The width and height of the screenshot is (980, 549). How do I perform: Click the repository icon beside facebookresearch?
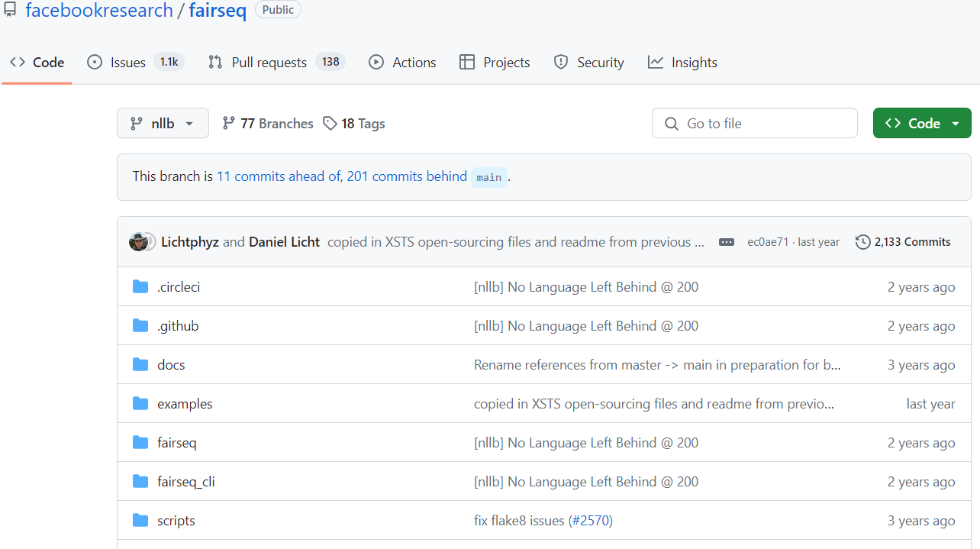pos(10,10)
